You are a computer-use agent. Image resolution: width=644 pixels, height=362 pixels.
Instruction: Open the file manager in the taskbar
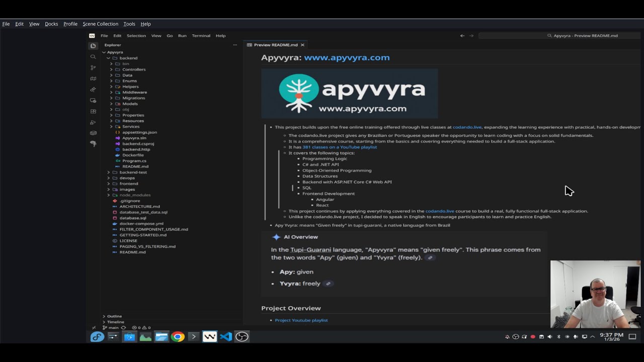[162, 337]
